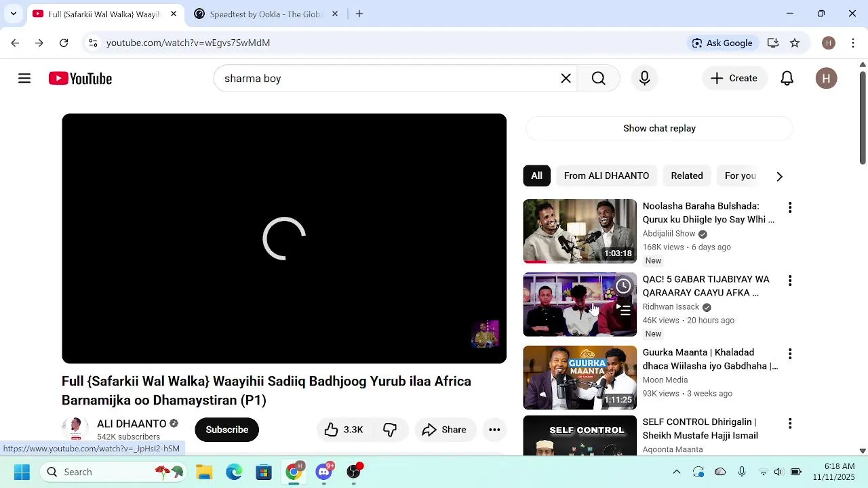
Task: Open Guurka Maanta Khaladad video title
Action: (x=710, y=359)
